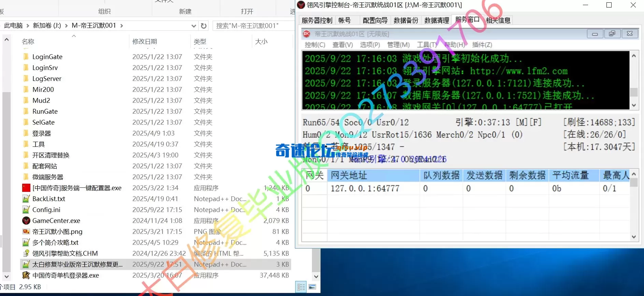
Task: Click the file list scroll down arrow
Action: click(6, 276)
